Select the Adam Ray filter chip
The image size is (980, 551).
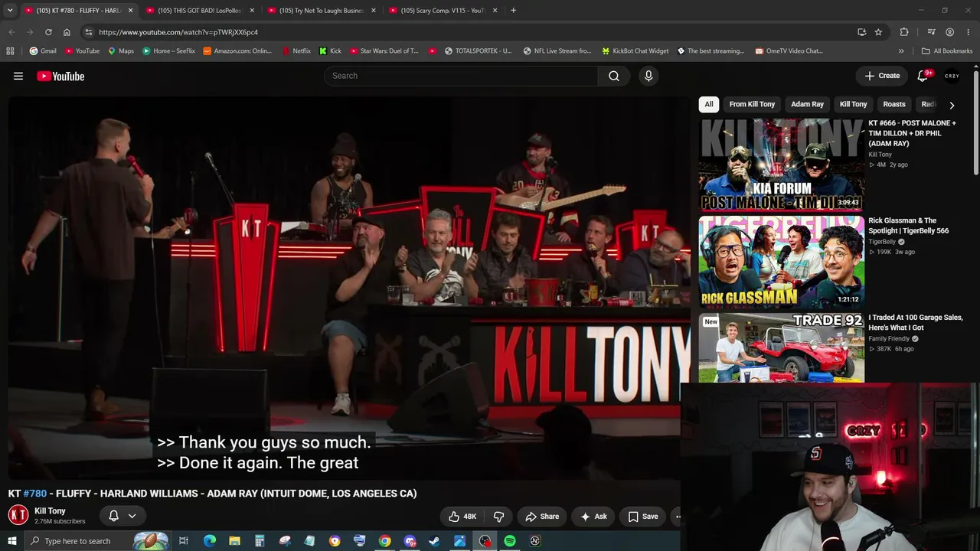[x=807, y=104]
